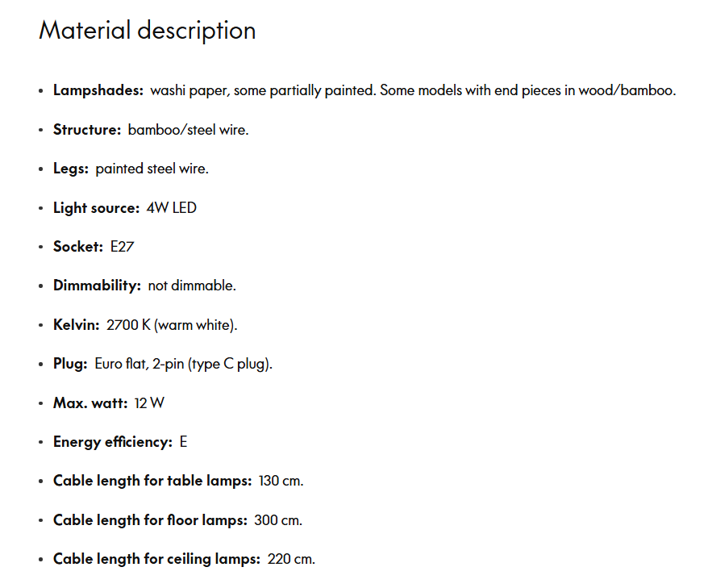Click the "Kelvin:" label
Viewport: 708px width, 588px height.
(x=77, y=325)
